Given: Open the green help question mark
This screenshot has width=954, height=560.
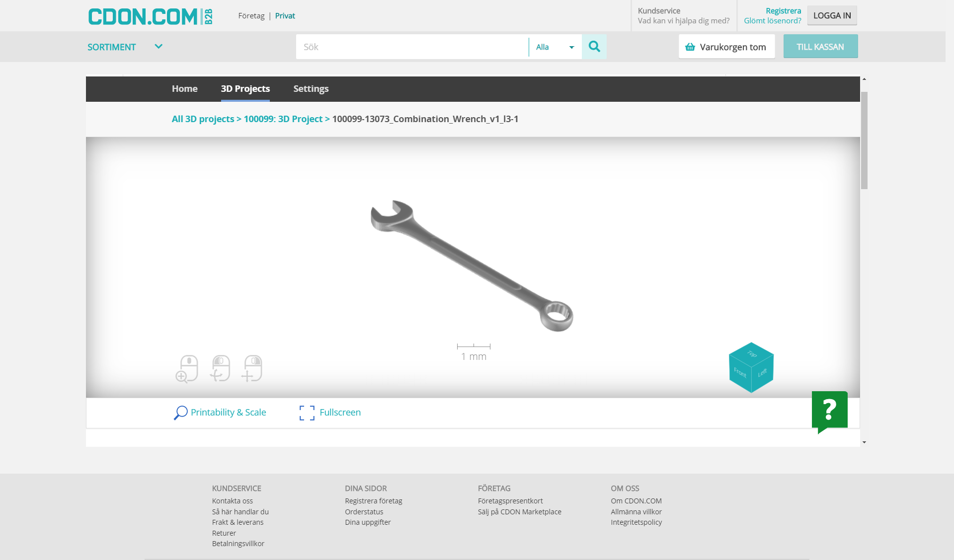Looking at the screenshot, I should point(829,410).
